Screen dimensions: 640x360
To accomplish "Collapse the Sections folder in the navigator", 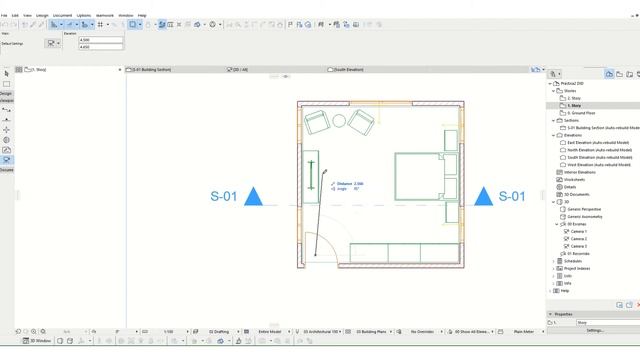I will click(554, 121).
